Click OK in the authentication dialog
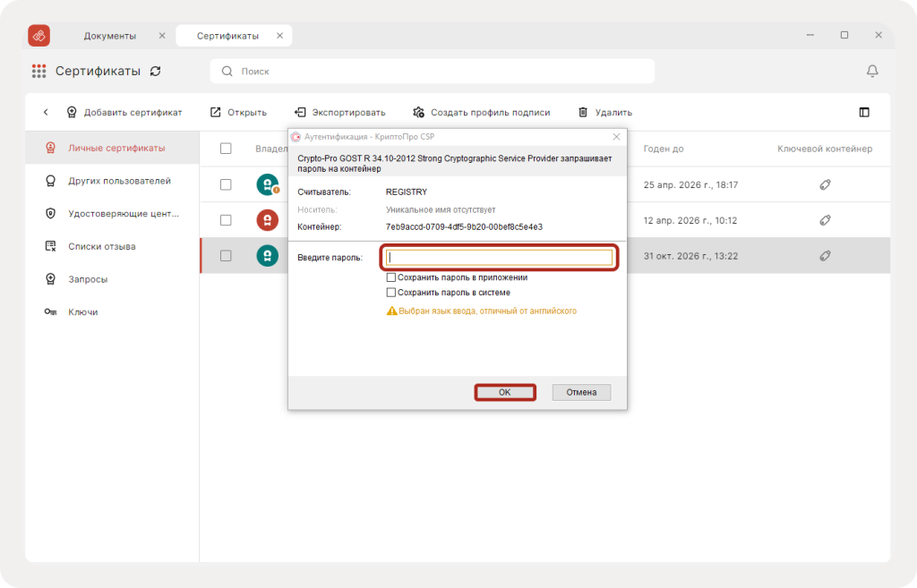Image resolution: width=917 pixels, height=588 pixels. pyautogui.click(x=505, y=392)
